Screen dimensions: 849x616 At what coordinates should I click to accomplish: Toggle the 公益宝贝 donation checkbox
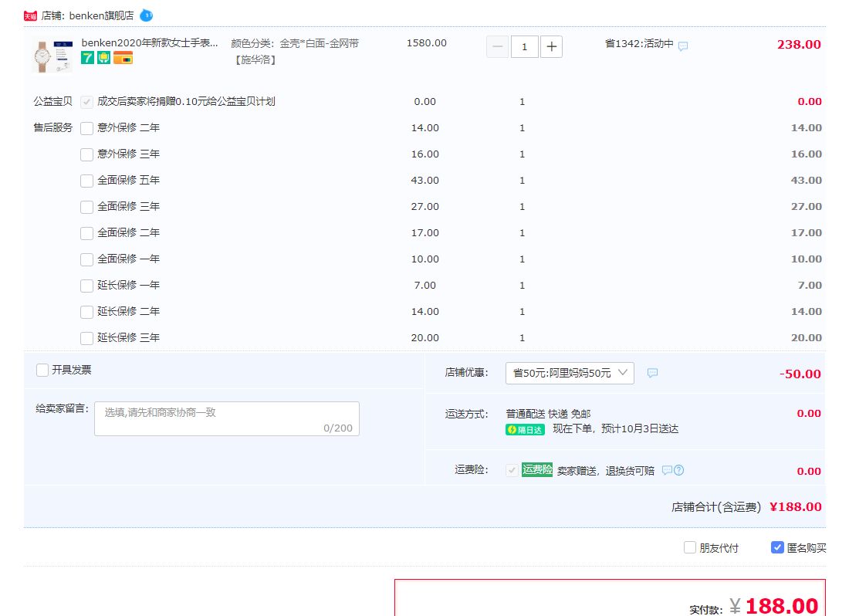click(86, 102)
